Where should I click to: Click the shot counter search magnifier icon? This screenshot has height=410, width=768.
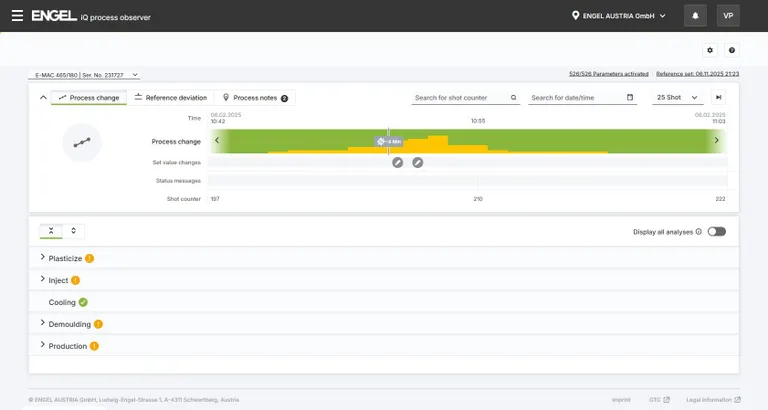coord(513,97)
